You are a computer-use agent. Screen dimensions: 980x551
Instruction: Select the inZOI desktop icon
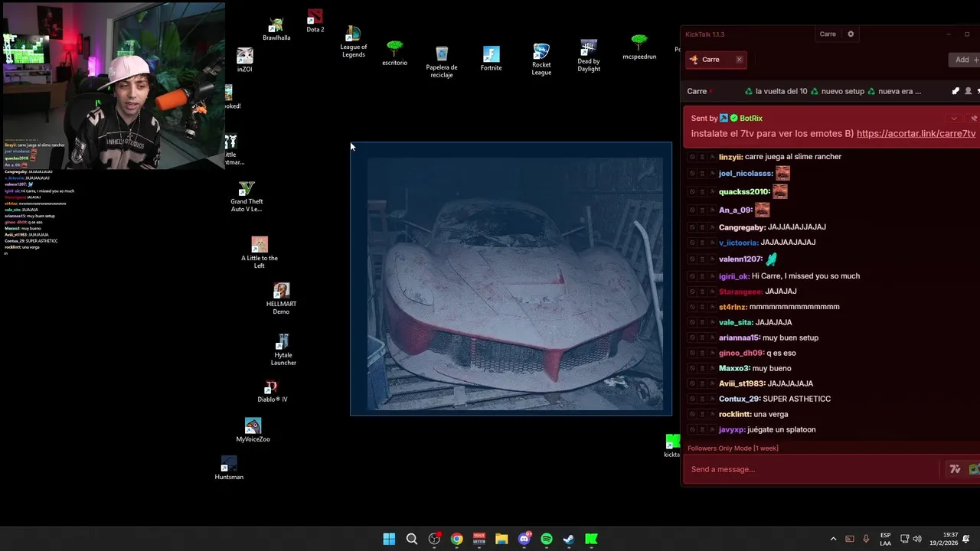(x=245, y=60)
